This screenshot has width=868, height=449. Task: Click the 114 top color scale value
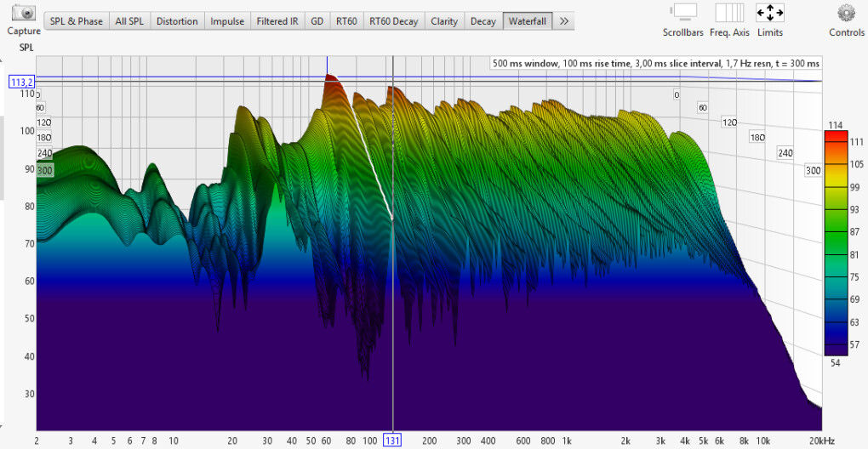[x=836, y=126]
